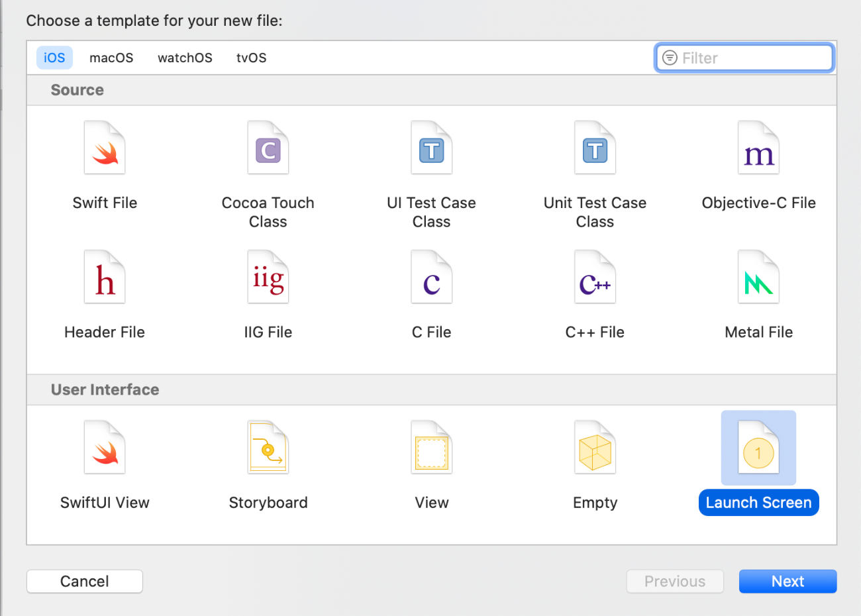This screenshot has height=616, width=861.
Task: Choose the Objective-C File template icon
Action: (x=758, y=148)
